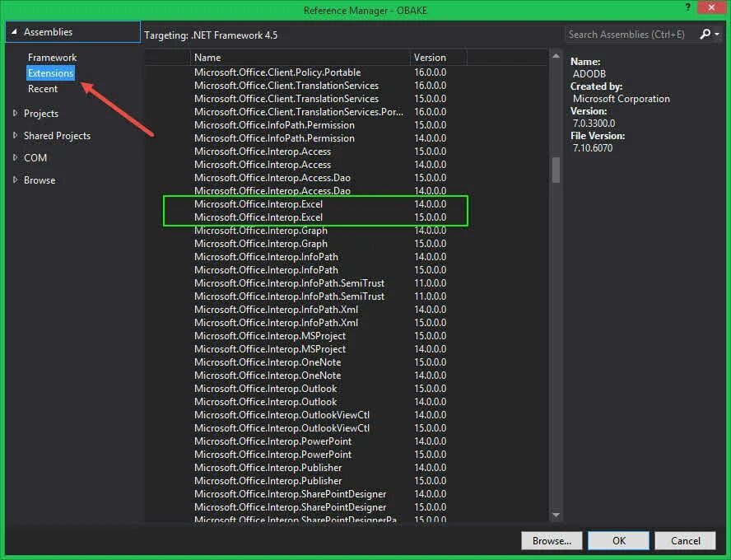Expand the Projects section
The image size is (731, 560).
click(15, 114)
